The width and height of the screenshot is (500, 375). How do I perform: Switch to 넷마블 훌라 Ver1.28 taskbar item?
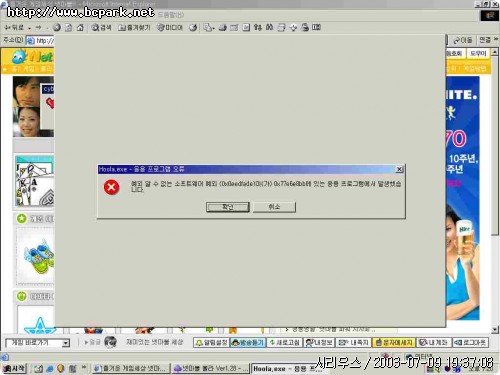tap(211, 368)
